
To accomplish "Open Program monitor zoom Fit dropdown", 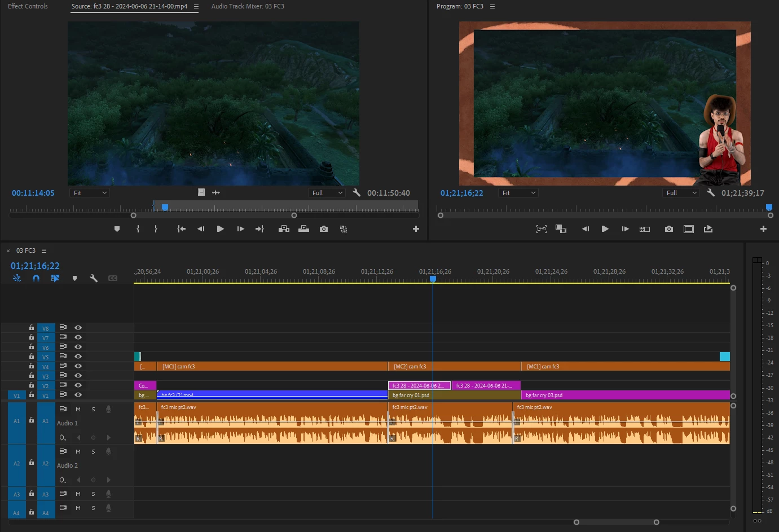I will coord(518,193).
